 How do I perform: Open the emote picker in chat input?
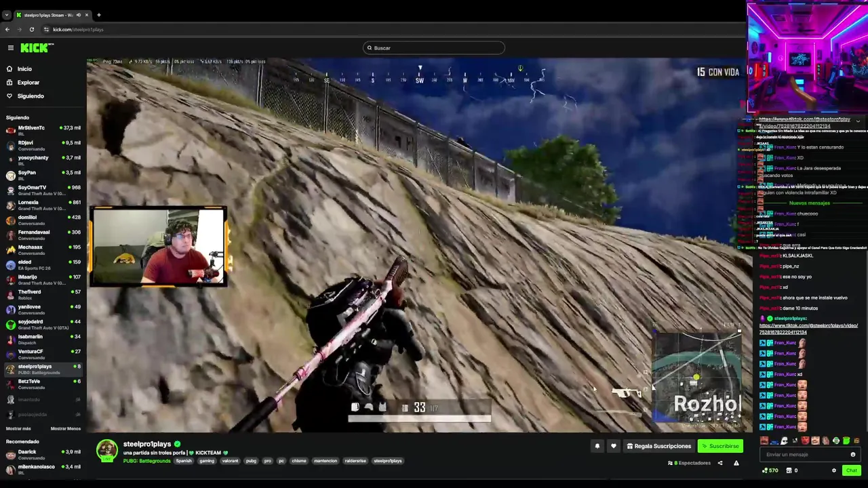point(853,455)
